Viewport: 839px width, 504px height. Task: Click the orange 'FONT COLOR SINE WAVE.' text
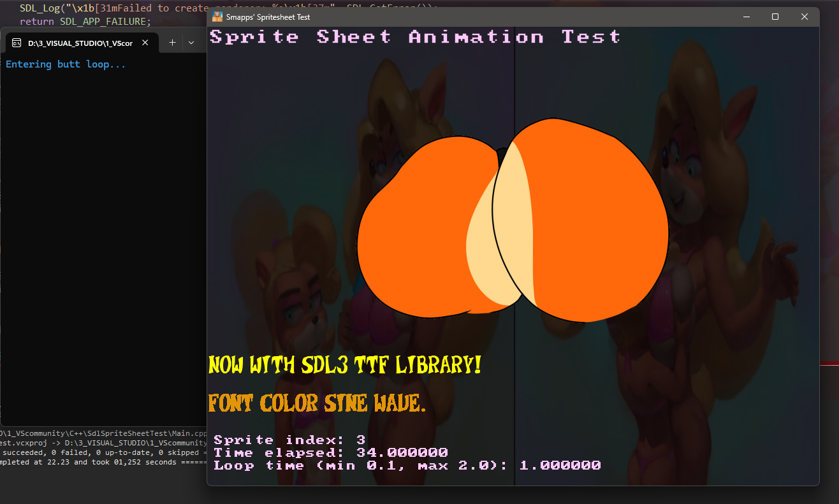pos(316,403)
